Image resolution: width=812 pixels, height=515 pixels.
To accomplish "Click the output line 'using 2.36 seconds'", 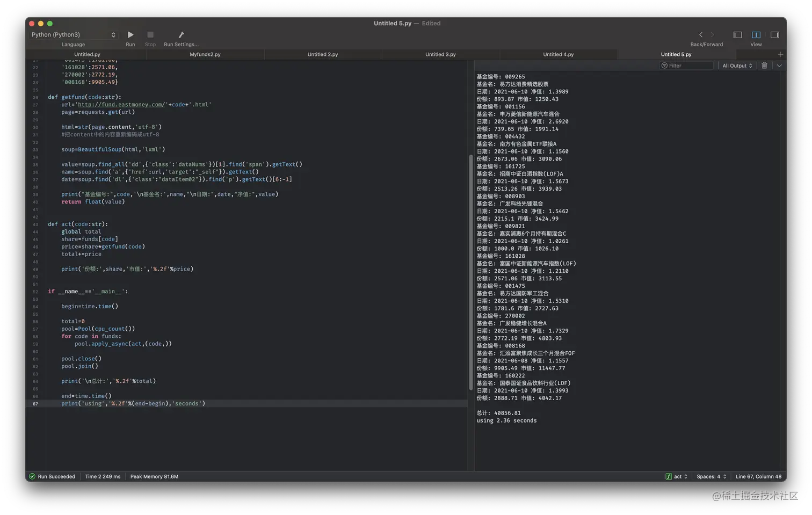I will pyautogui.click(x=506, y=420).
